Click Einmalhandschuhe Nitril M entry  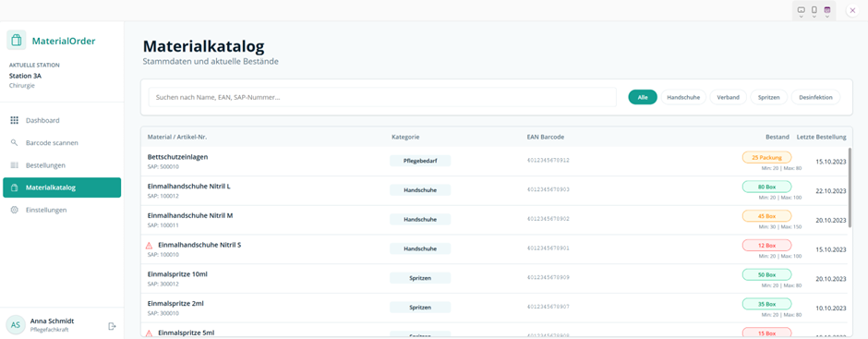(x=190, y=215)
